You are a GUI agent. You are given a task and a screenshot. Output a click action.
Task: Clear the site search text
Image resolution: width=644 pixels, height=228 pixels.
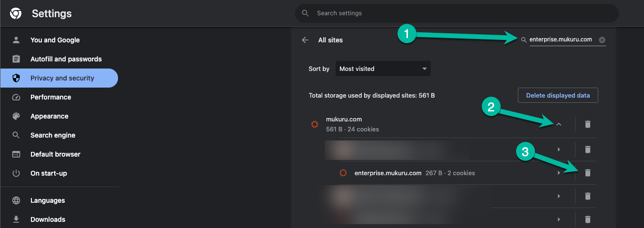click(x=602, y=40)
